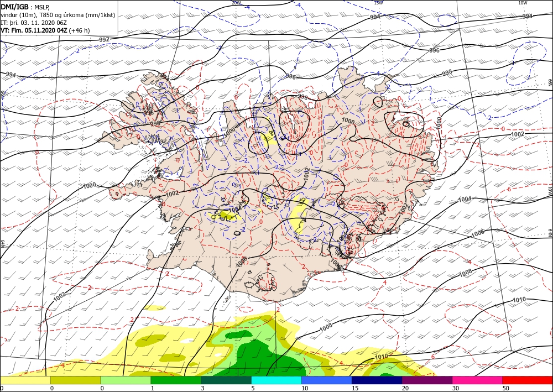Click the initial time 'IT: þri. 03. 11. 2020 06Z'
The image size is (553, 392).
click(x=34, y=22)
